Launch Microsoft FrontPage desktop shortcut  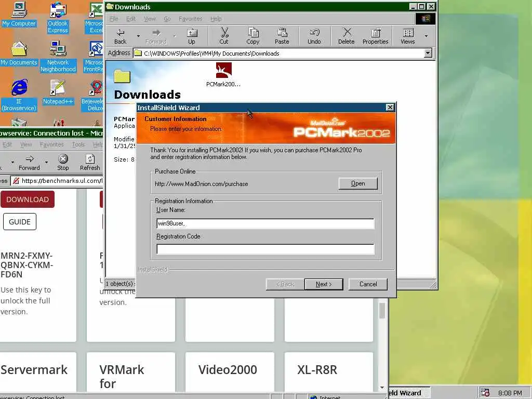pos(94,56)
